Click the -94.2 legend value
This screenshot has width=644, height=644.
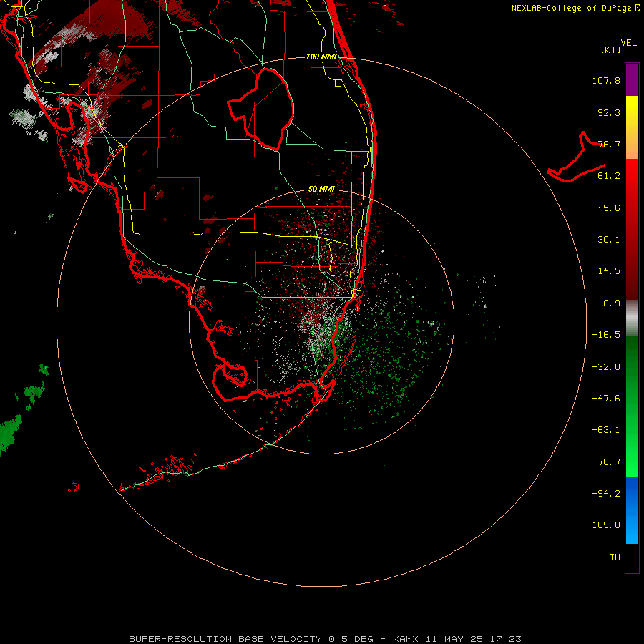coord(606,494)
